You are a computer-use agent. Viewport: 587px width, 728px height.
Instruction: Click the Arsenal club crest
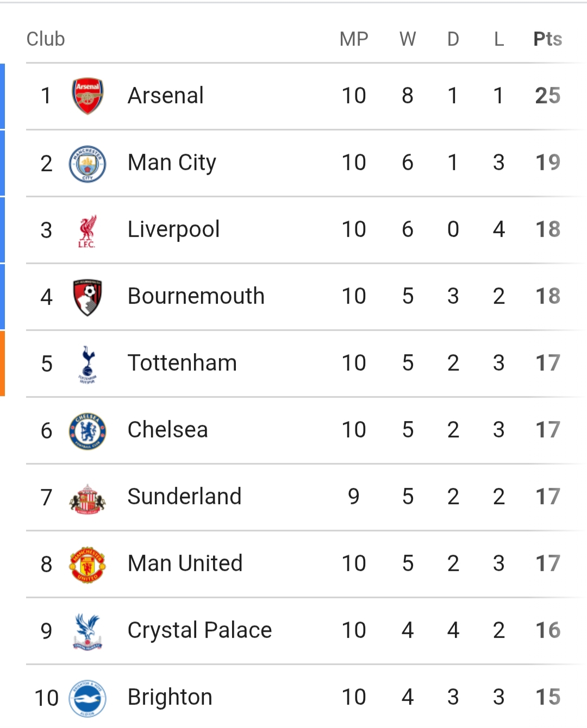pyautogui.click(x=88, y=96)
